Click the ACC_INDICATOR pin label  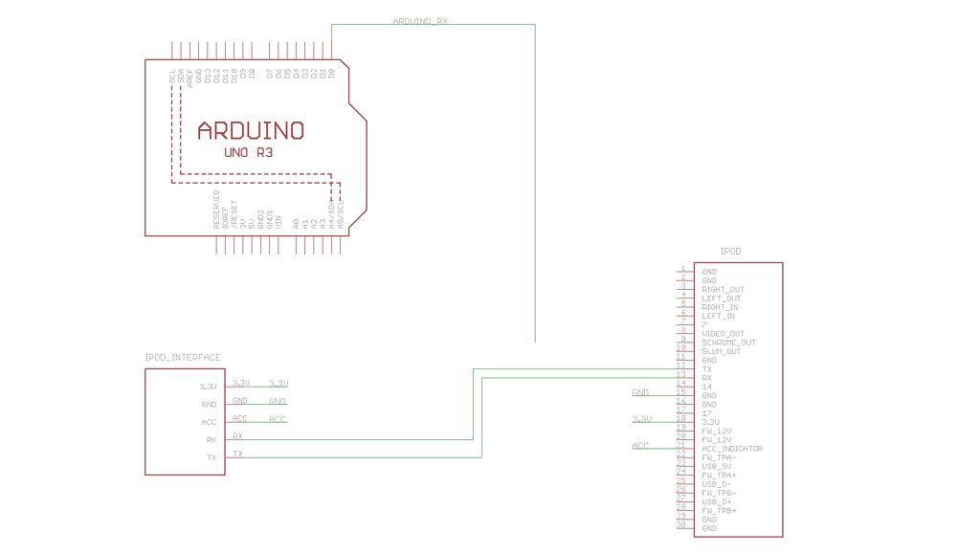[x=733, y=448]
